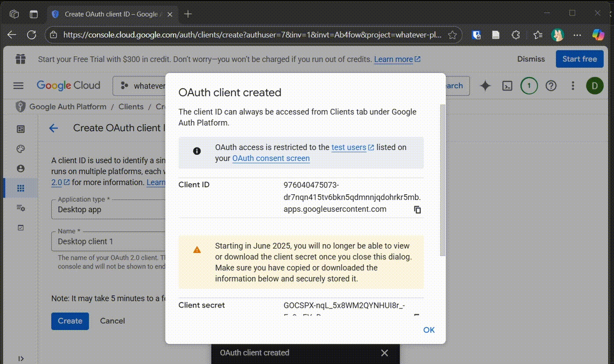Open the OAuth 2.0 external link

click(x=60, y=182)
